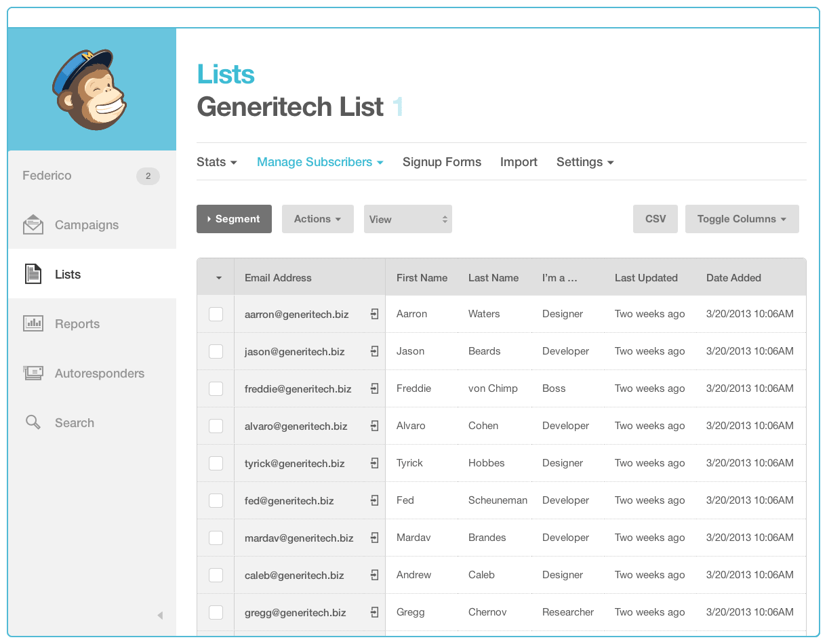Click the Segment button
Screen dimensions: 827x644
click(x=234, y=219)
